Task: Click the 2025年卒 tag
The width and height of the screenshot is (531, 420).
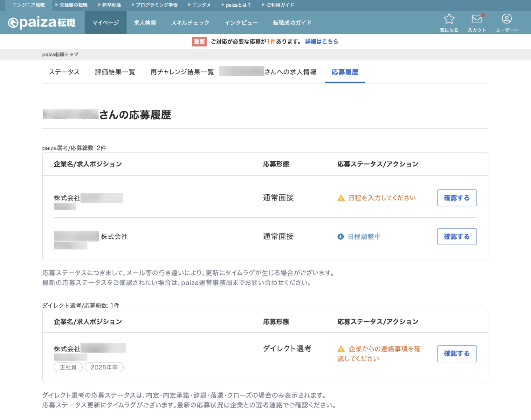Action: point(104,367)
